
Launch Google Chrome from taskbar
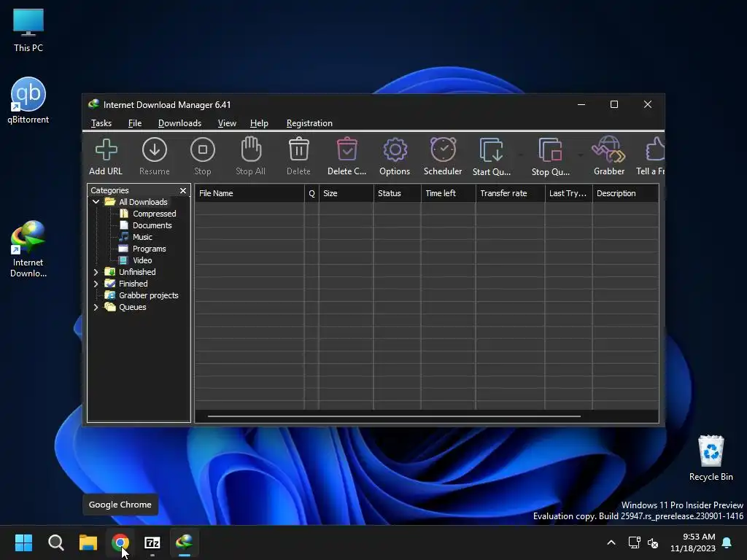click(120, 542)
